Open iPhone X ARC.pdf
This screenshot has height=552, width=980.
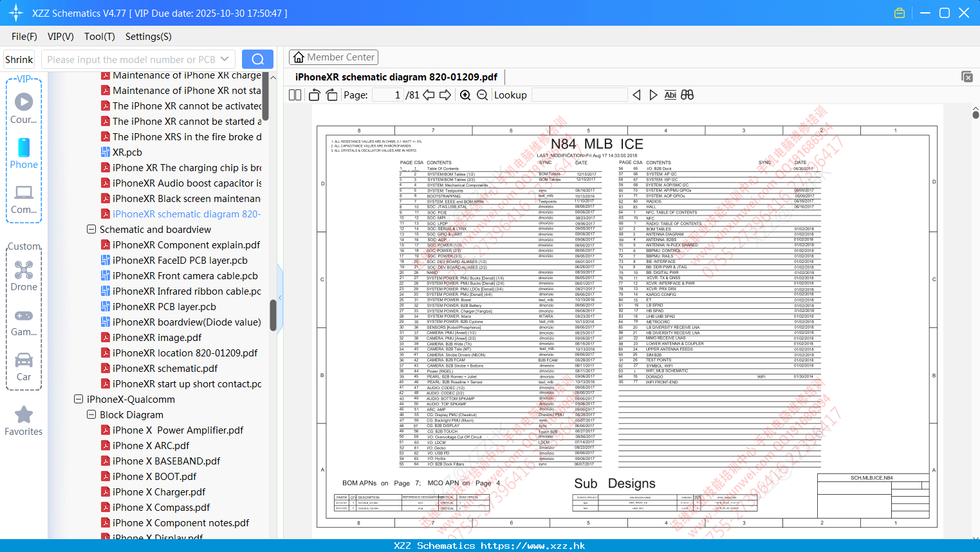pos(145,446)
